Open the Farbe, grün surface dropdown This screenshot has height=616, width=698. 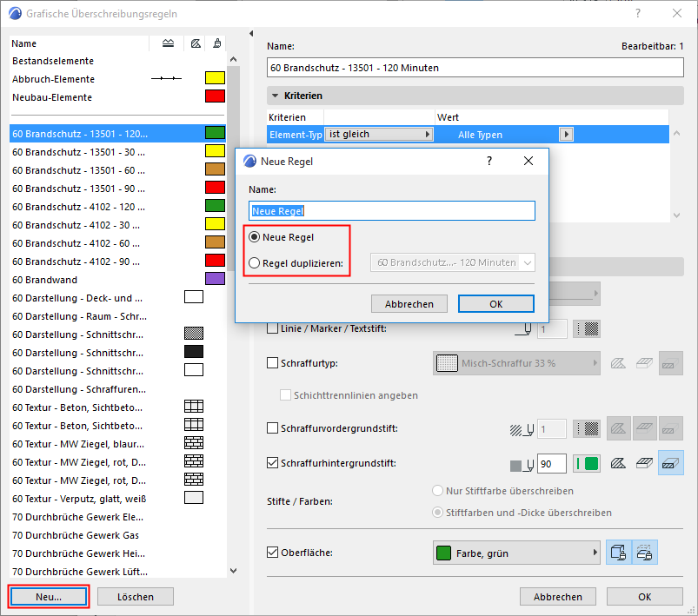pyautogui.click(x=516, y=553)
